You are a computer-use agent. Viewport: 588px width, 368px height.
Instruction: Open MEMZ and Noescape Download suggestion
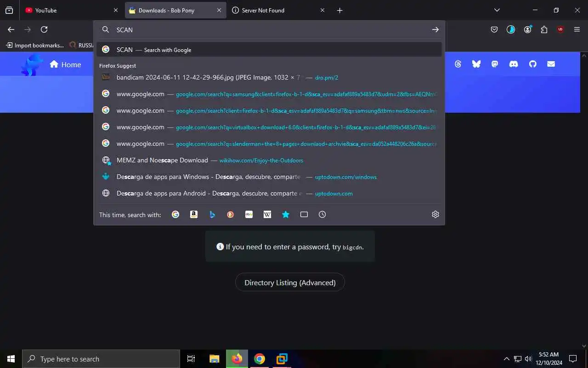(269, 160)
